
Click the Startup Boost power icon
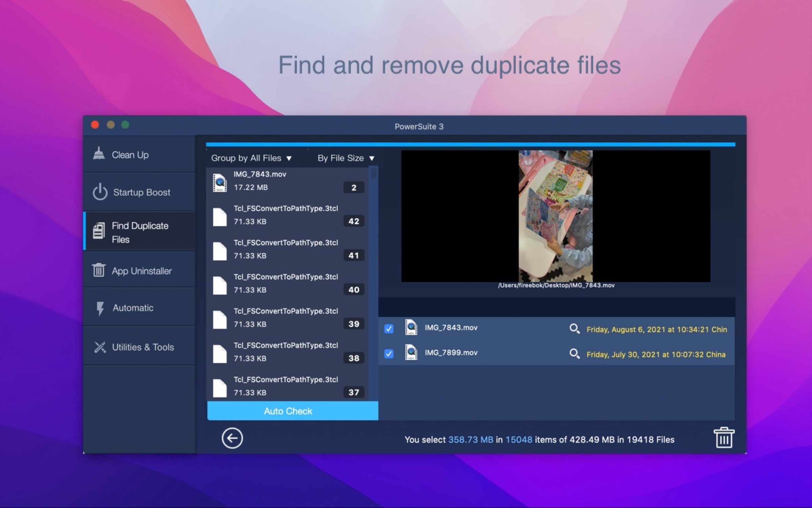pos(100,192)
